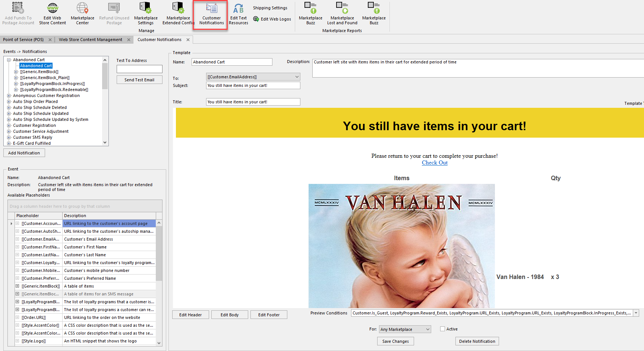Select the Customer Notifications tab
The width and height of the screenshot is (644, 351).
click(160, 40)
